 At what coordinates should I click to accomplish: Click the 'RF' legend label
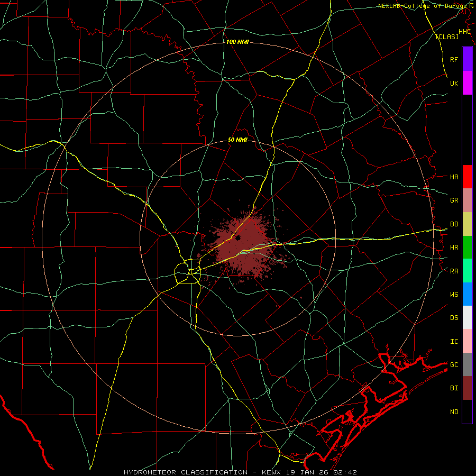[x=454, y=59]
